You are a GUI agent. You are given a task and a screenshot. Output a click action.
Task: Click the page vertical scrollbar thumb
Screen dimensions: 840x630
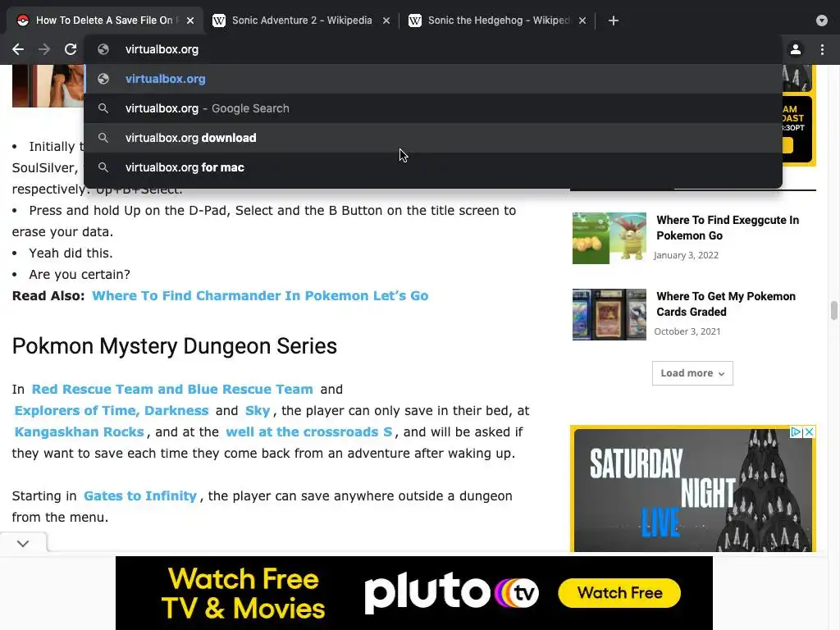click(833, 310)
